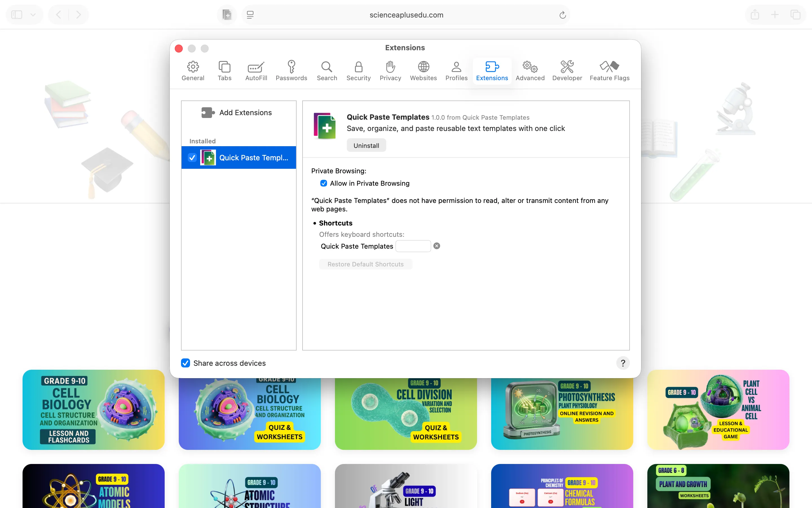Open the Search settings pane
This screenshot has height=508, width=812.
[327, 71]
